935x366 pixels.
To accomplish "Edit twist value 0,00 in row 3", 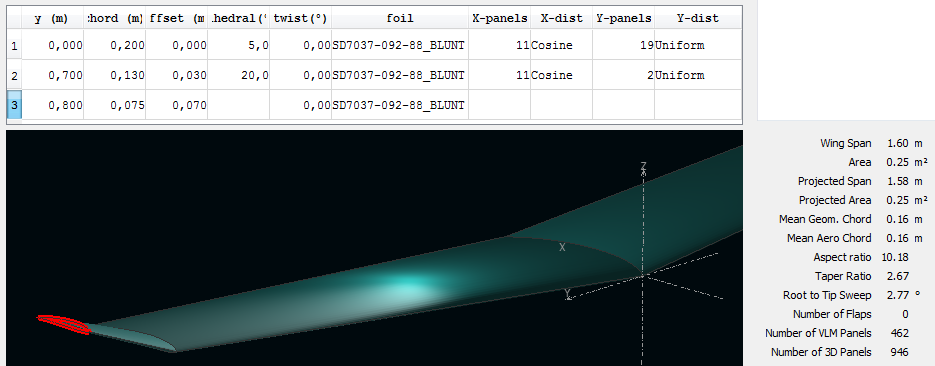I will [x=301, y=106].
